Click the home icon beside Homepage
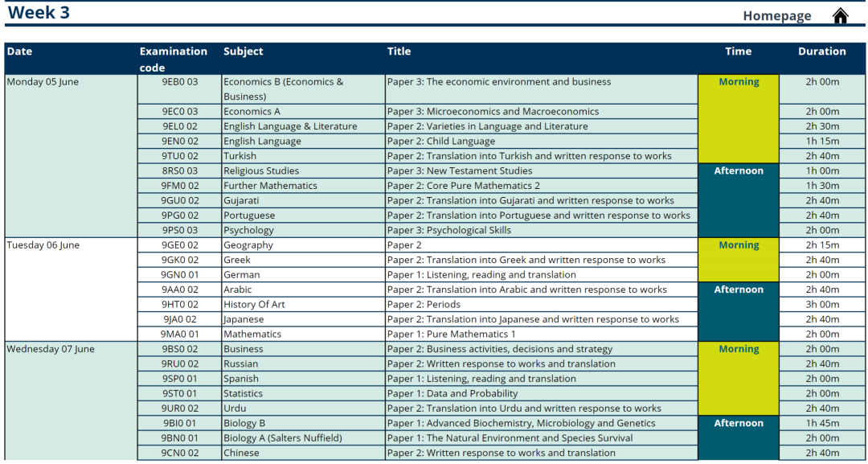This screenshot has width=868, height=464. (841, 16)
